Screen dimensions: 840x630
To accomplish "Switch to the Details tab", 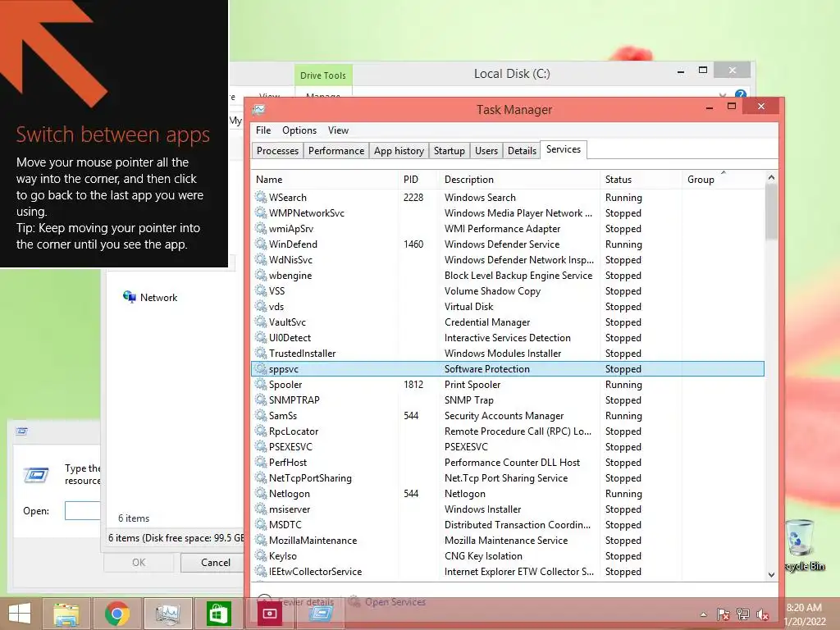I will click(522, 151).
